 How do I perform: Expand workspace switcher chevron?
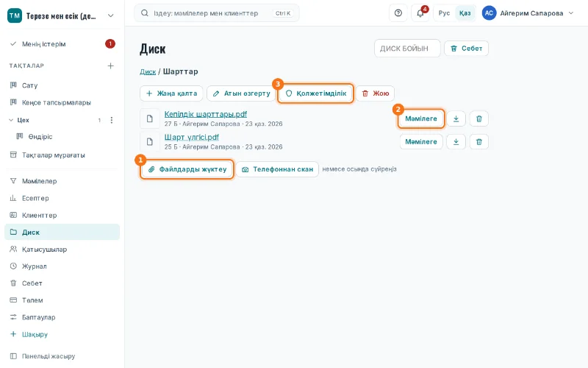click(x=111, y=15)
